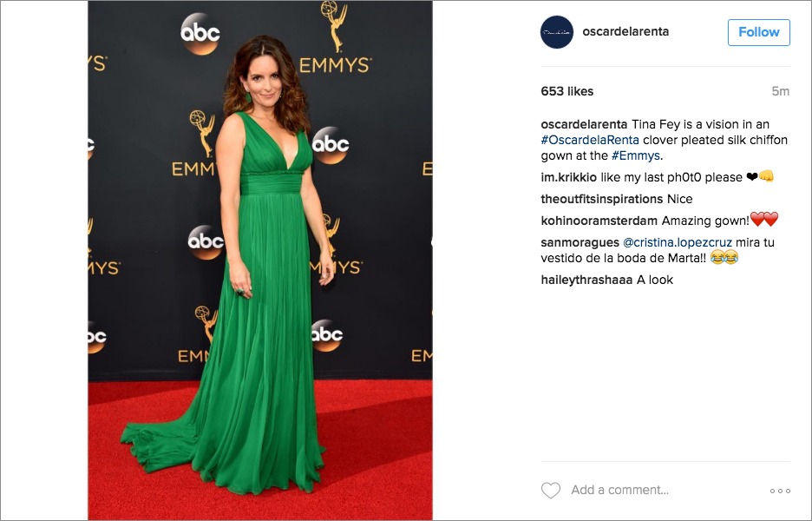Follow the oscardelarenta account
Screen dimensions: 812x521
(x=759, y=32)
